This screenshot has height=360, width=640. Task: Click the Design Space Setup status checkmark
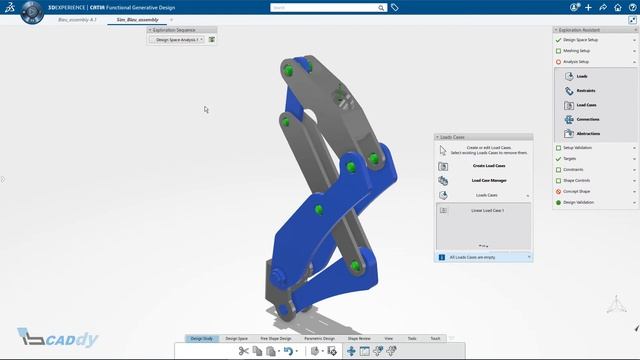[558, 40]
